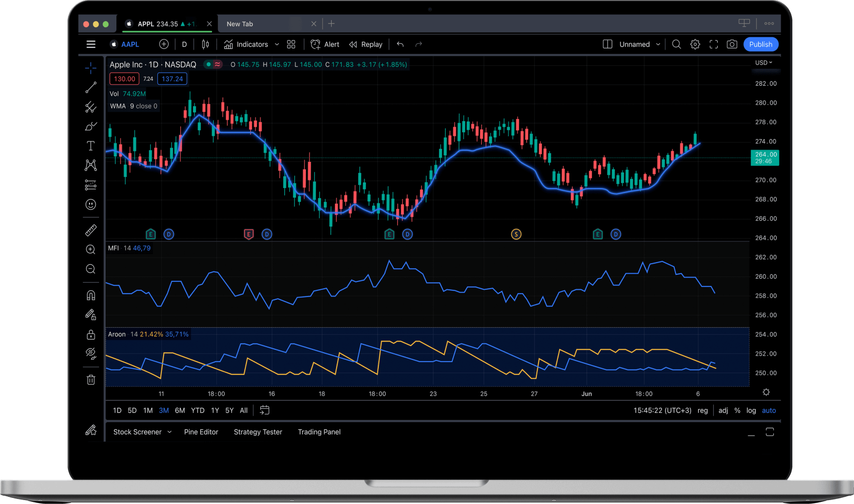Image resolution: width=854 pixels, height=504 pixels.
Task: Redo the chart action
Action: point(419,45)
